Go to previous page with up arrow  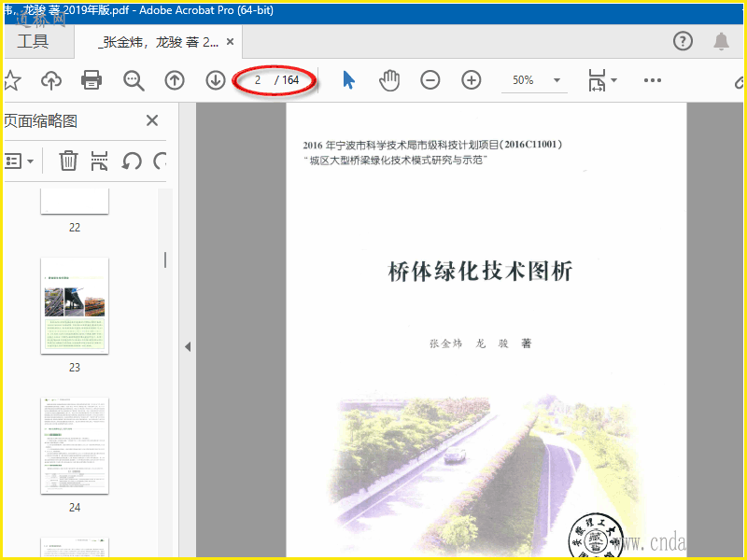[175, 80]
